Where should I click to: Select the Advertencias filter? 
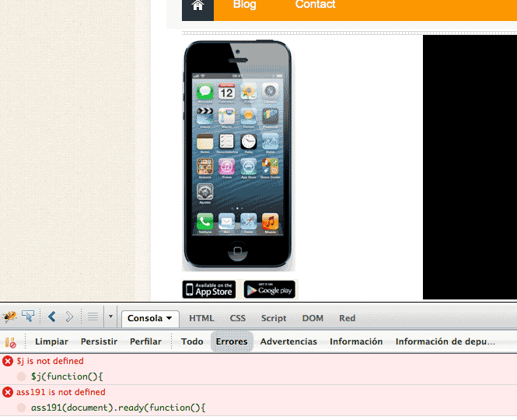(x=288, y=341)
